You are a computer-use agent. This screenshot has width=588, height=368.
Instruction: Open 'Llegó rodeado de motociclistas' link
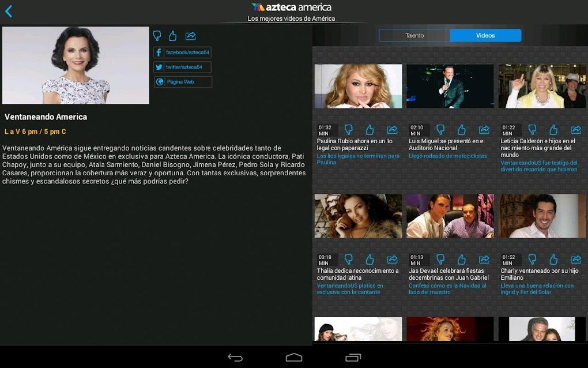[448, 156]
